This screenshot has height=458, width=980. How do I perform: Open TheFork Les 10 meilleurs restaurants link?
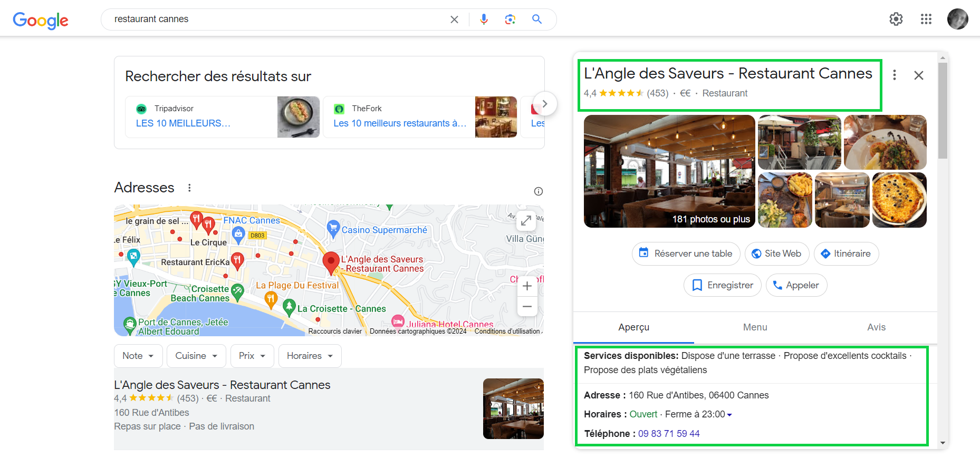coord(400,123)
